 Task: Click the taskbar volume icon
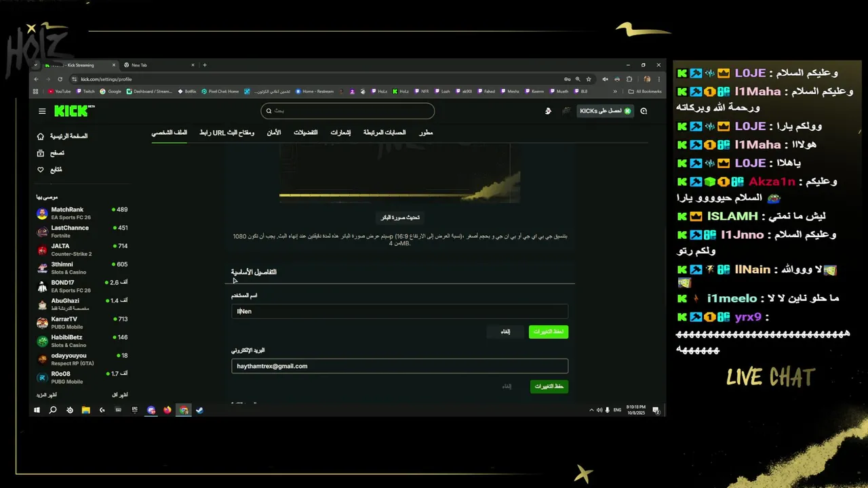(599, 410)
